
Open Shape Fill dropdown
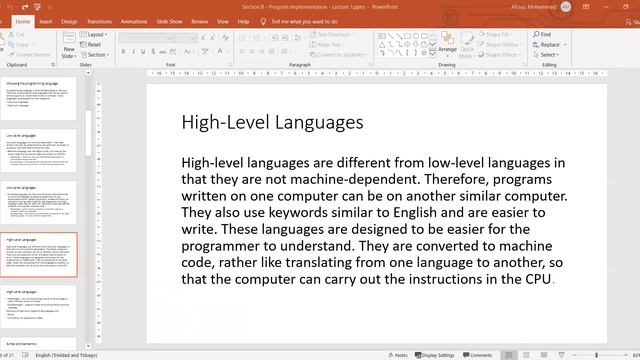tap(494, 34)
